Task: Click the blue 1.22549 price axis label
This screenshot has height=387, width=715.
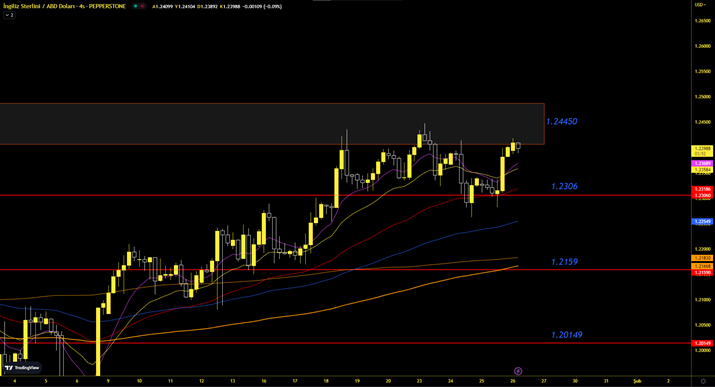Action: [702, 222]
